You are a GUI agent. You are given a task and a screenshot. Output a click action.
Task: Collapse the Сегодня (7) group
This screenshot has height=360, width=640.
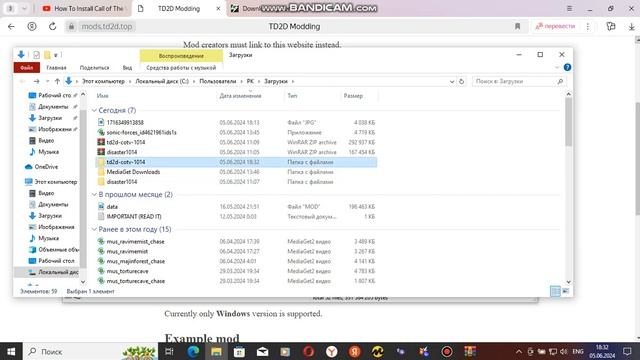(x=94, y=111)
